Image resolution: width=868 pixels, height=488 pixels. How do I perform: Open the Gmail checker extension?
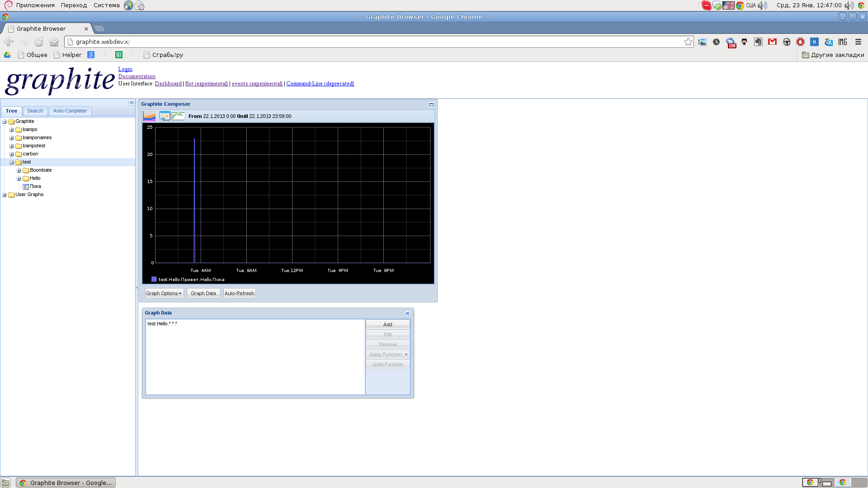(772, 42)
